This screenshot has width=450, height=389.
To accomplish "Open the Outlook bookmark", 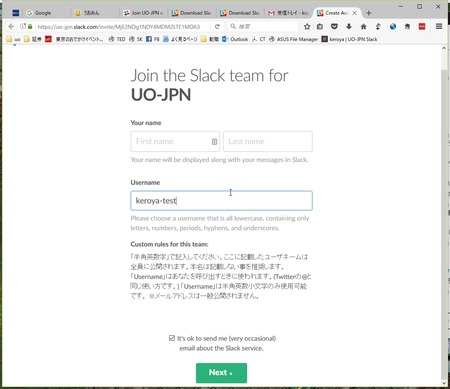I will coord(235,39).
